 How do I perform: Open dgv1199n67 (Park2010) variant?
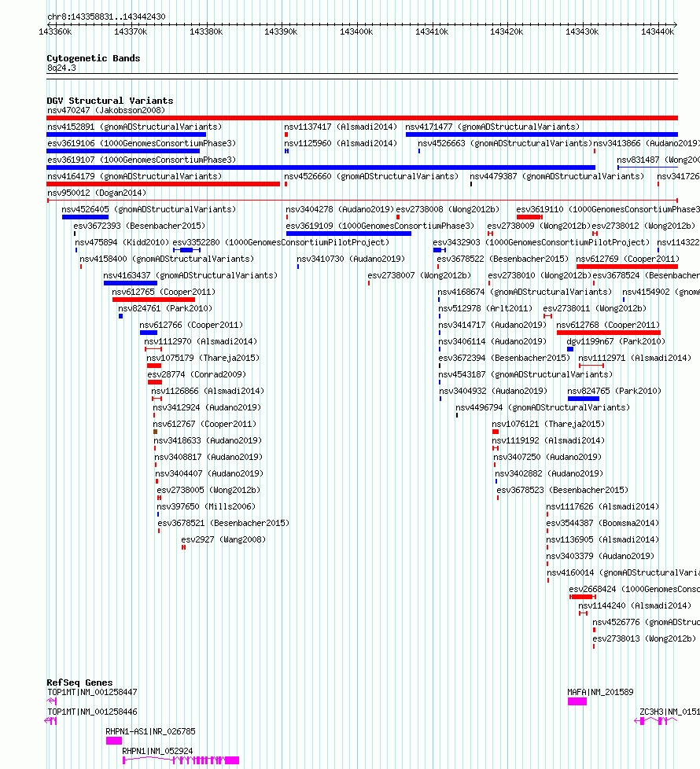pyautogui.click(x=616, y=342)
